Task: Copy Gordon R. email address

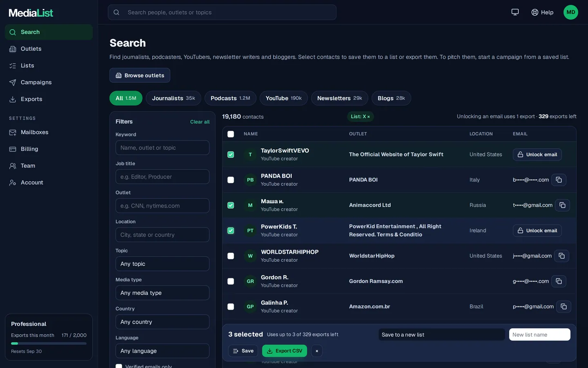Action: (559, 281)
